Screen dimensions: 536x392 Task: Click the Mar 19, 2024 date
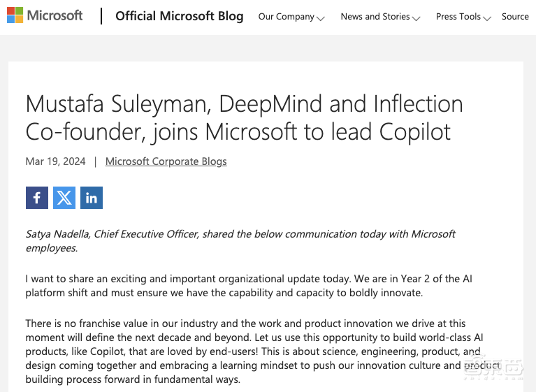pyautogui.click(x=55, y=161)
